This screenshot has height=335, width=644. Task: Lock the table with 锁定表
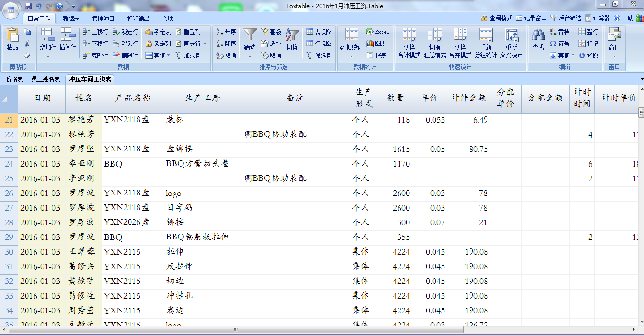(x=158, y=32)
